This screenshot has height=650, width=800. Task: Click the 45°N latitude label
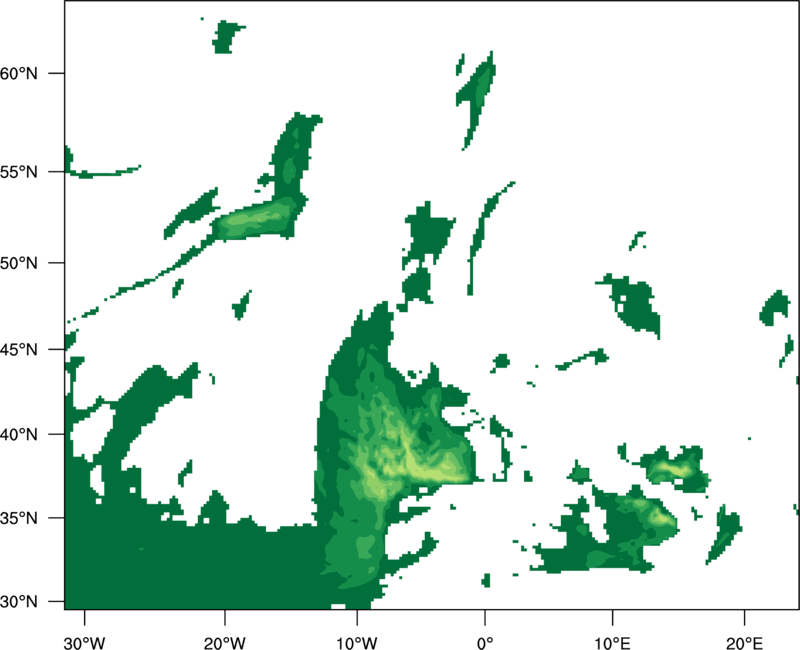coord(19,349)
